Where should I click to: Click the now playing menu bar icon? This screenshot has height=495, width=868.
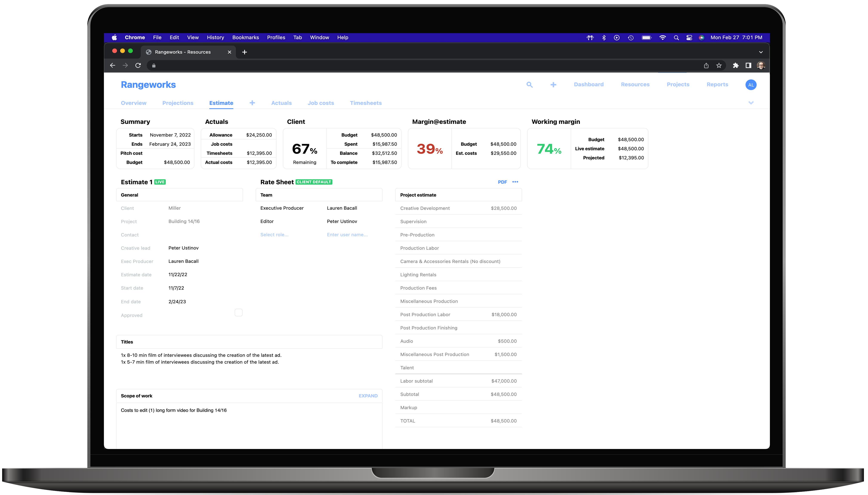617,38
